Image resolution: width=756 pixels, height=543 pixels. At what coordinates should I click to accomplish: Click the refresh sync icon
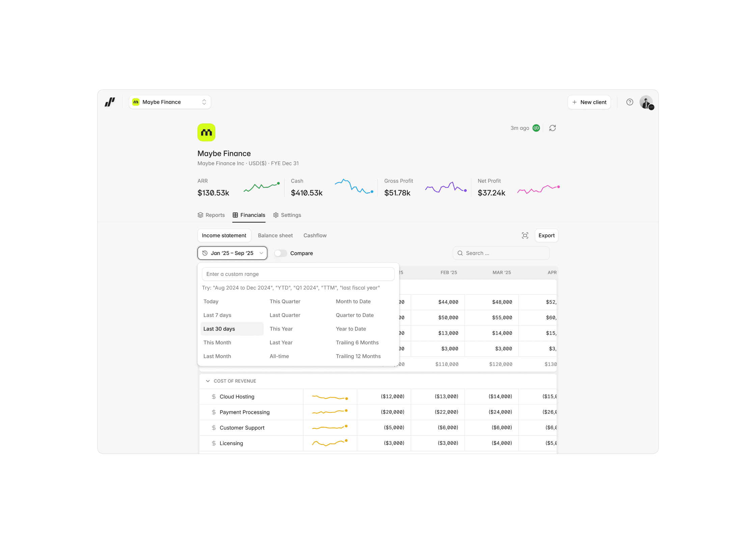tap(552, 128)
